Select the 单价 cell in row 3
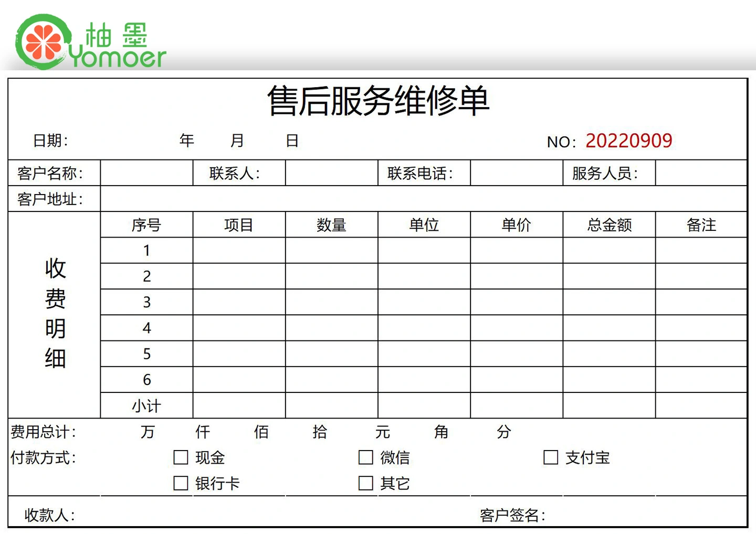This screenshot has width=756, height=534. [517, 302]
